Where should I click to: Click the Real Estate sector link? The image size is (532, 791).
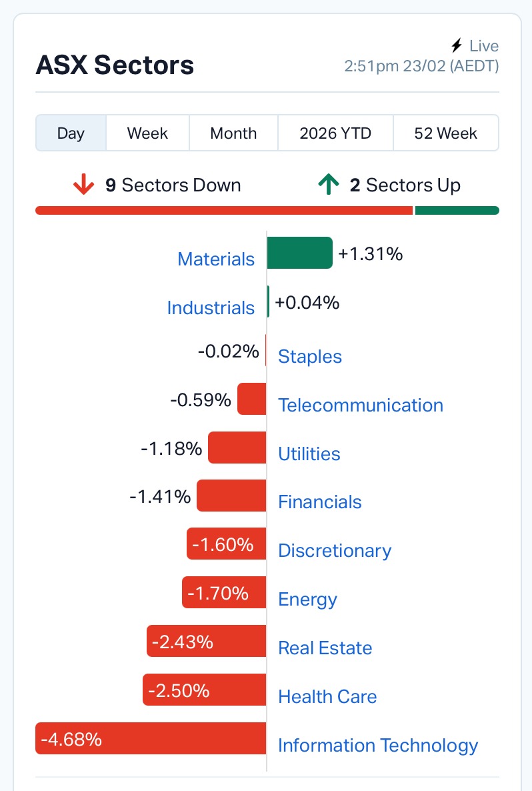point(325,648)
